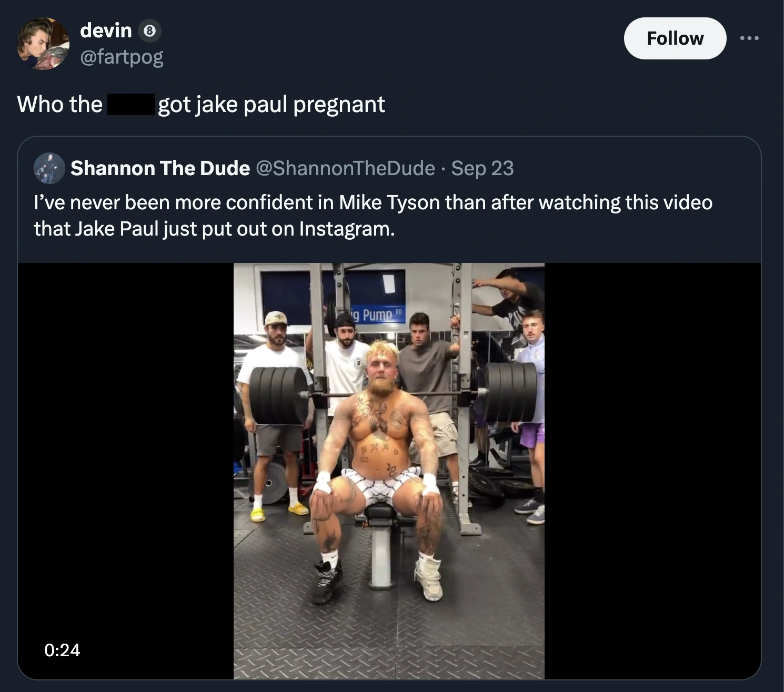The image size is (784, 692).
Task: Open Shannon The Dude's profile name
Action: click(x=160, y=168)
